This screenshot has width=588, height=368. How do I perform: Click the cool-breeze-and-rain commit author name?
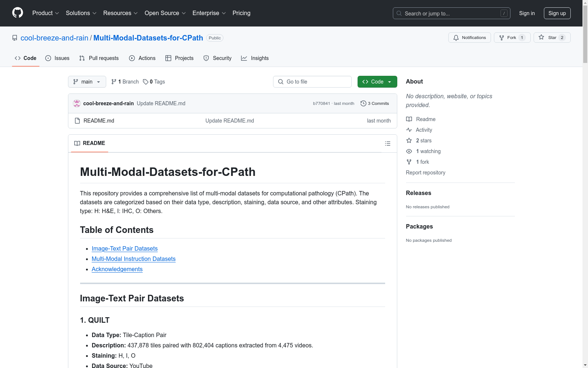point(108,103)
